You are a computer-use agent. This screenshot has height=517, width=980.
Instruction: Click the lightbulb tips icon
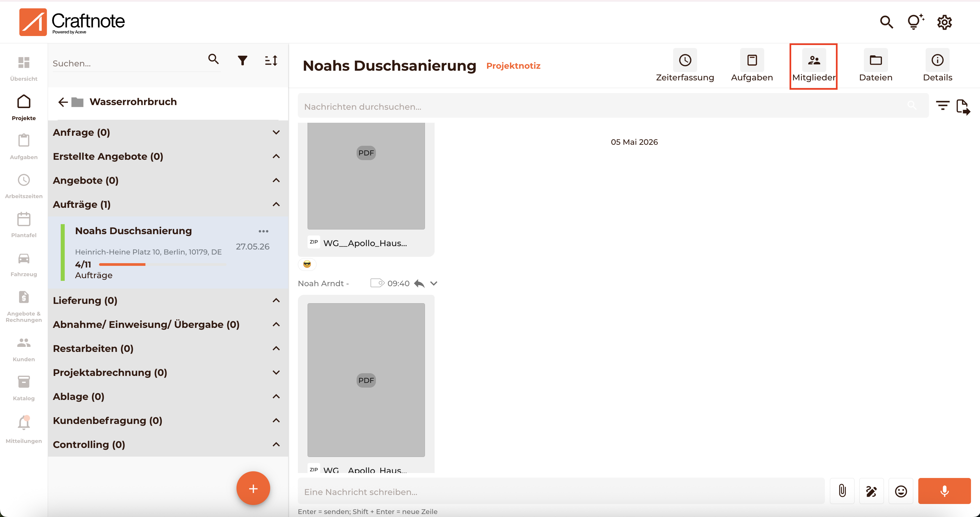pyautogui.click(x=915, y=22)
